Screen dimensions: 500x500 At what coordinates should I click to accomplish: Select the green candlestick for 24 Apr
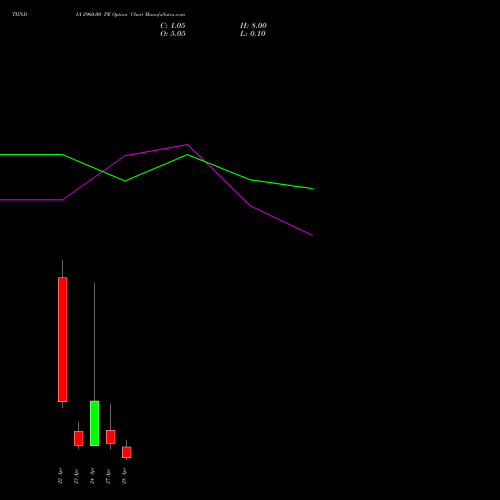95,423
